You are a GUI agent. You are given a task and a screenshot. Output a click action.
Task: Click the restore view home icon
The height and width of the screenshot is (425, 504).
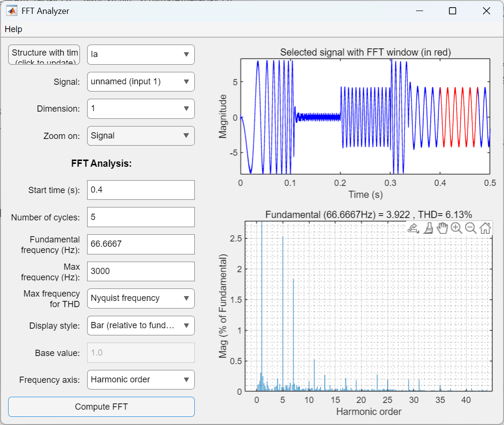tap(485, 228)
